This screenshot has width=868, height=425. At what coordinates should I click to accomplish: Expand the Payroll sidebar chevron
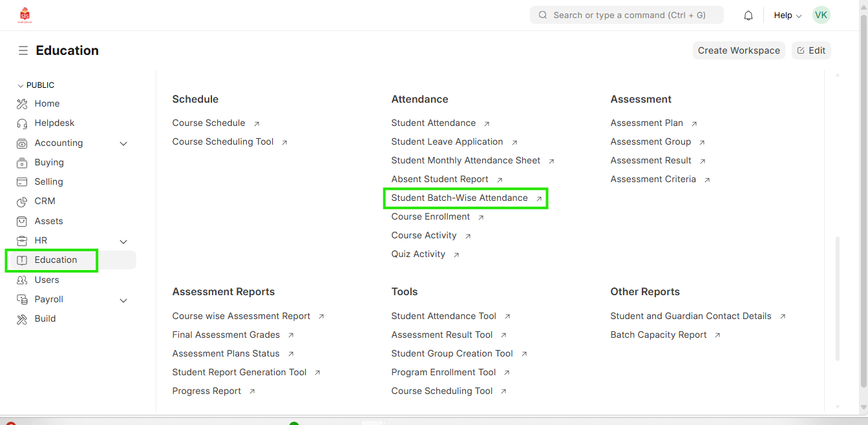123,300
